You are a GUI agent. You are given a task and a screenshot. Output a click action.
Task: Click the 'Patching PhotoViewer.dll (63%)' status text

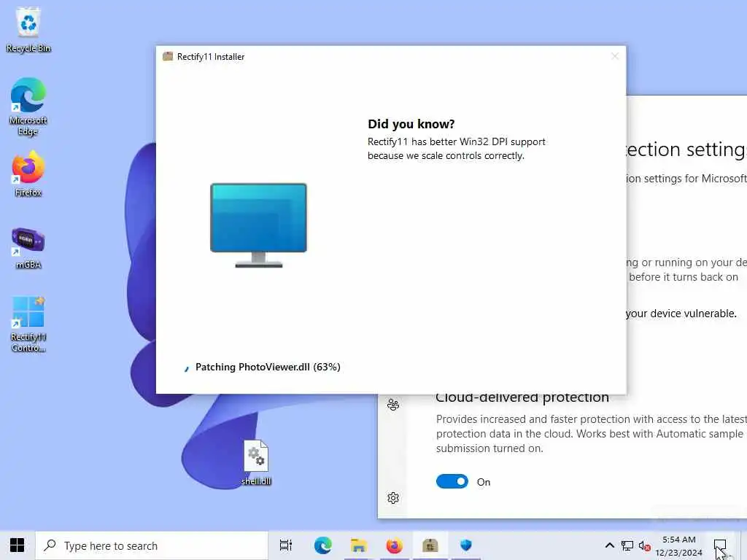click(268, 367)
